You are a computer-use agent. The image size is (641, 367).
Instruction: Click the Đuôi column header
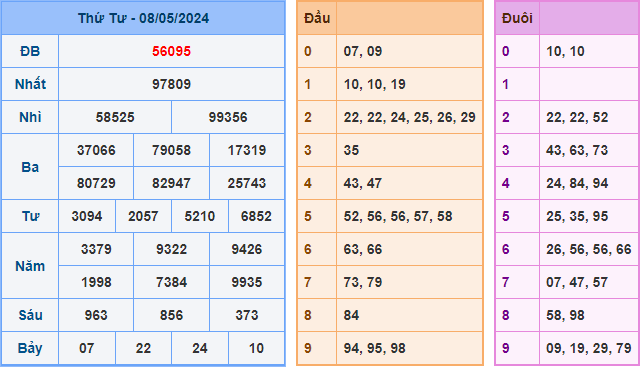(x=517, y=18)
